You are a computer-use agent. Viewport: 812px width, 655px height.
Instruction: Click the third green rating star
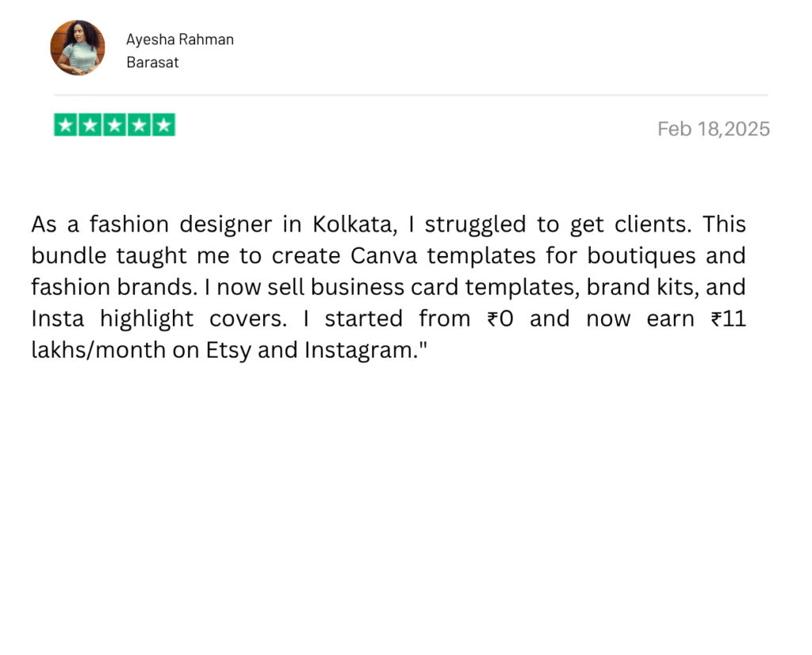click(114, 124)
